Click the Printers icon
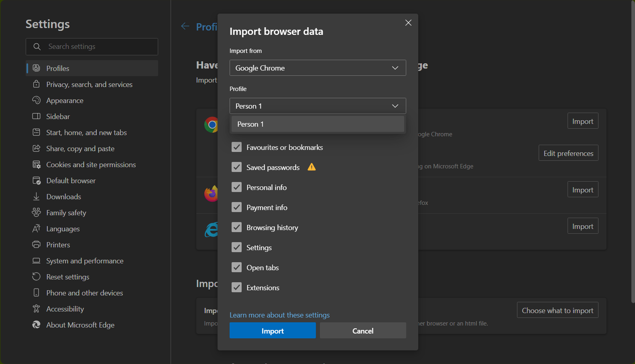Viewport: 635px width, 364px height. [36, 245]
